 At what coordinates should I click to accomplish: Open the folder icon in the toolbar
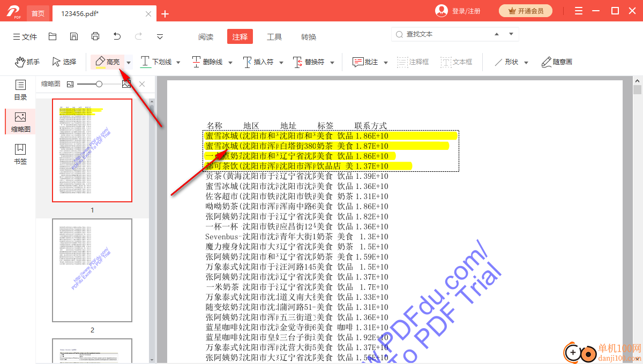(53, 36)
